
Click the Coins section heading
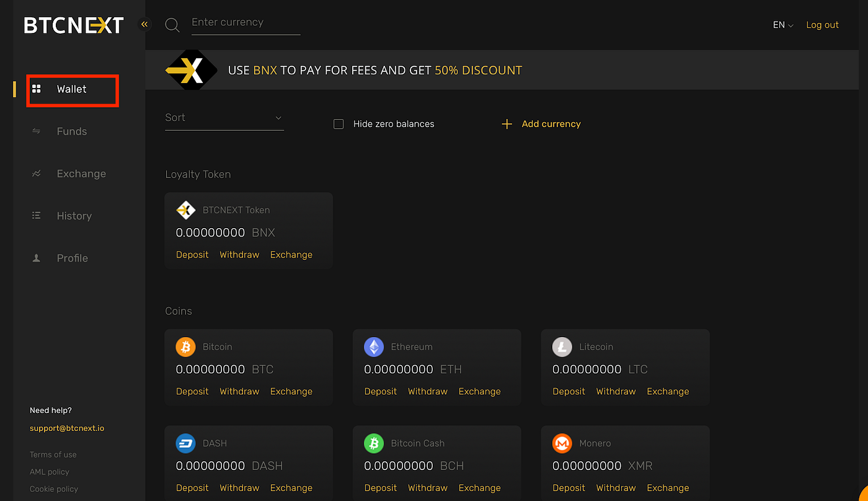(x=179, y=311)
